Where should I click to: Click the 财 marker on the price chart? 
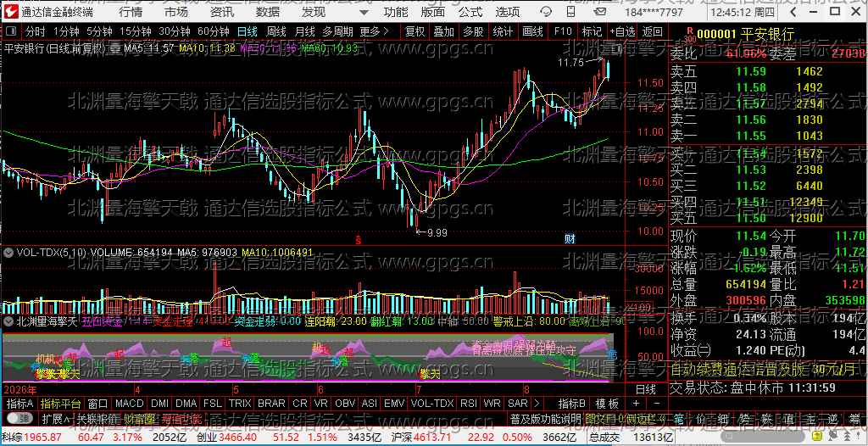tap(570, 239)
